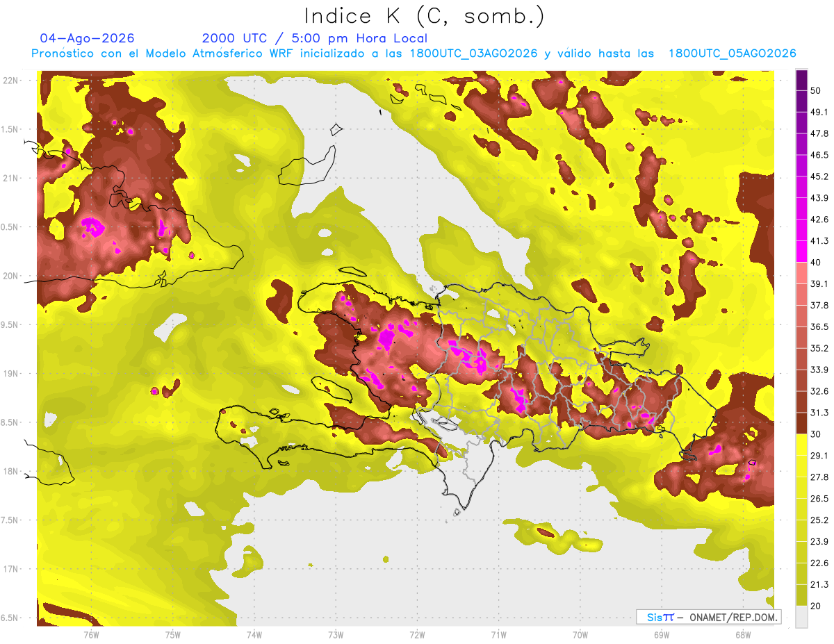
Task: Select the '70W' longitude axis label
Action: (x=580, y=635)
